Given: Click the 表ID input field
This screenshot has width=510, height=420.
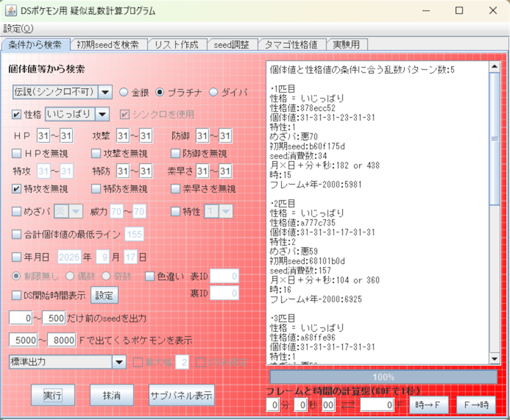Looking at the screenshot, I should [224, 277].
